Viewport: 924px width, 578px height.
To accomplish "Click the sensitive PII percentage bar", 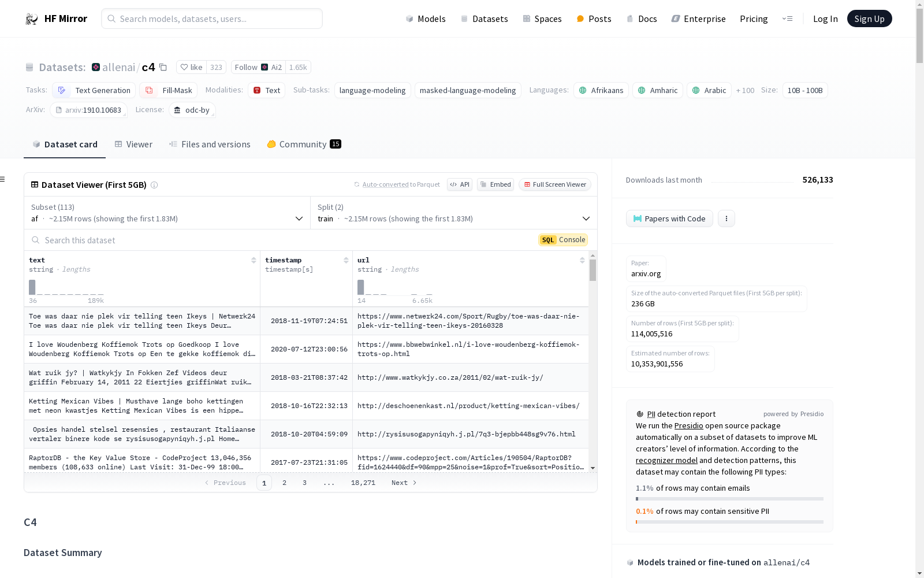I will 729,522.
